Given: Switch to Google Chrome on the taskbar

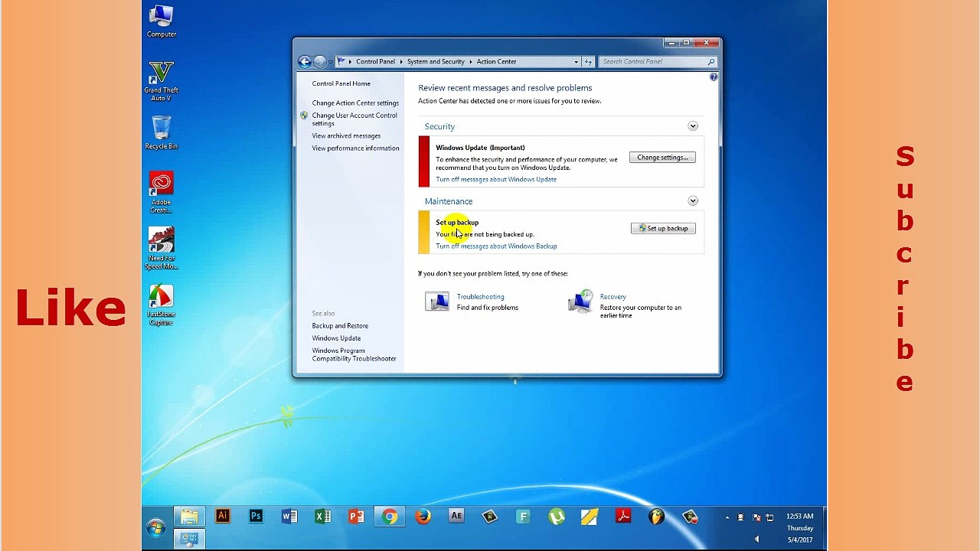Looking at the screenshot, I should click(x=390, y=517).
